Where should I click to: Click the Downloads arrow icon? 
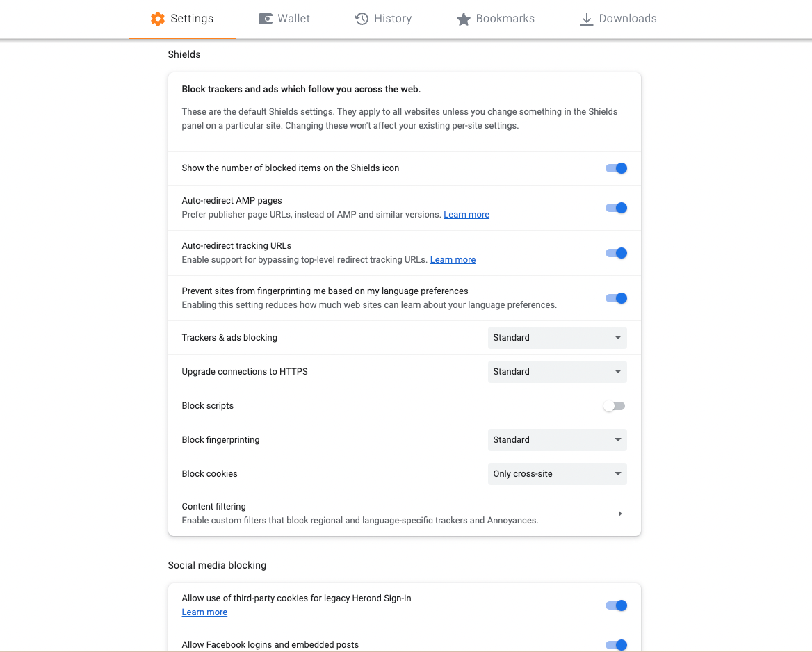[585, 18]
